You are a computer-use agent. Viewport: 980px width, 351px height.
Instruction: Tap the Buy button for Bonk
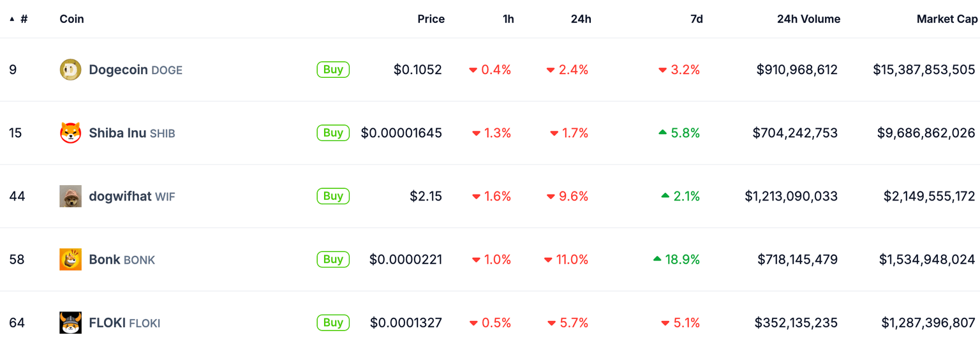333,259
